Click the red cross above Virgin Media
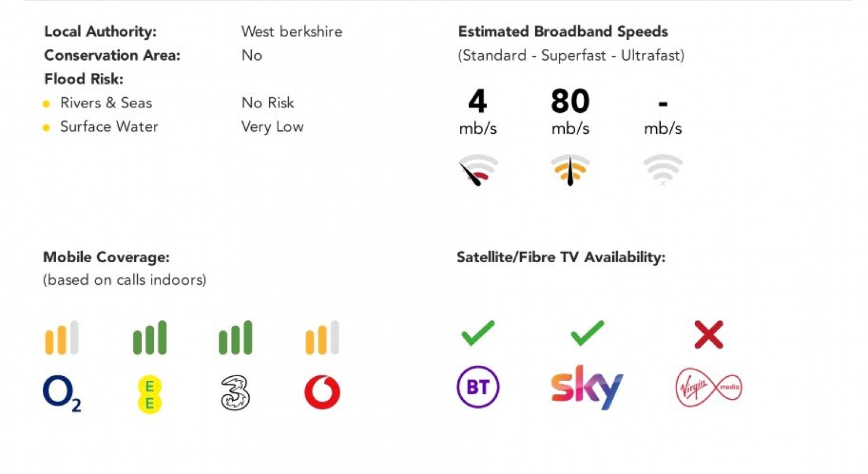This screenshot has height=474, width=868. 709,335
